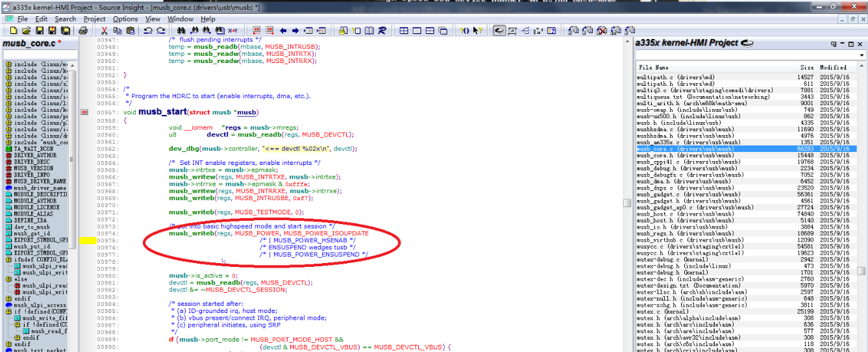The width and height of the screenshot is (868, 352).
Task: Select mutex.c (kernel) file row
Action: tap(746, 312)
